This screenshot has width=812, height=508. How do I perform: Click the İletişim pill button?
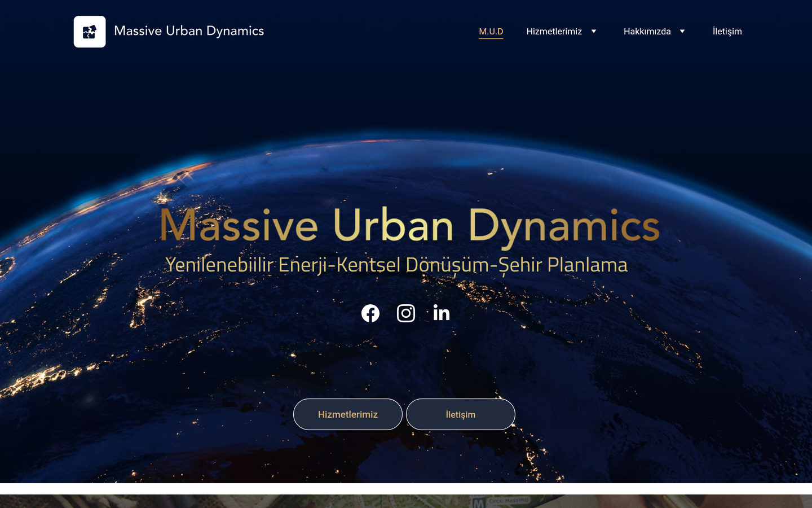[x=461, y=414]
